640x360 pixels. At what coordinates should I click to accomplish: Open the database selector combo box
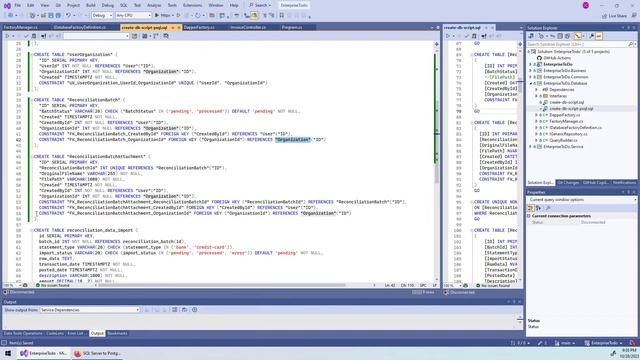tap(96, 36)
